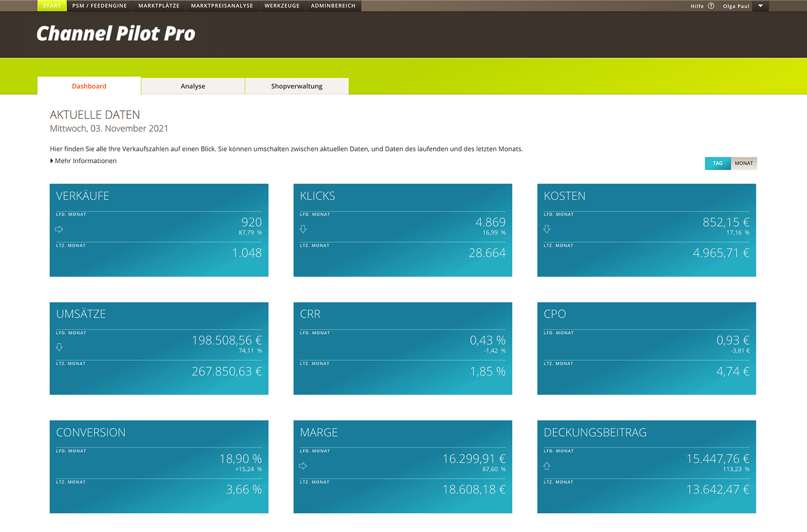Click the CPO last month value 4,74 €

coord(733,371)
